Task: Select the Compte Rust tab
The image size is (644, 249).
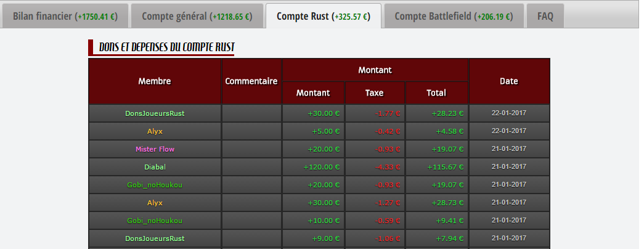Action: click(324, 16)
